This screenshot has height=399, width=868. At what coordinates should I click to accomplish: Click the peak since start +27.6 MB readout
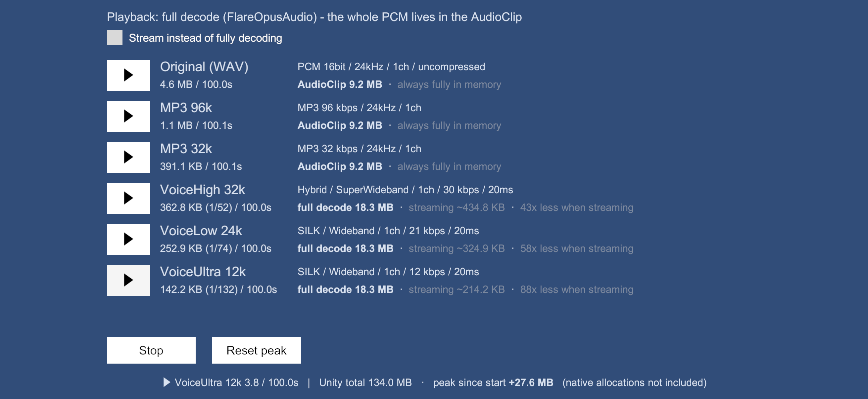(493, 382)
